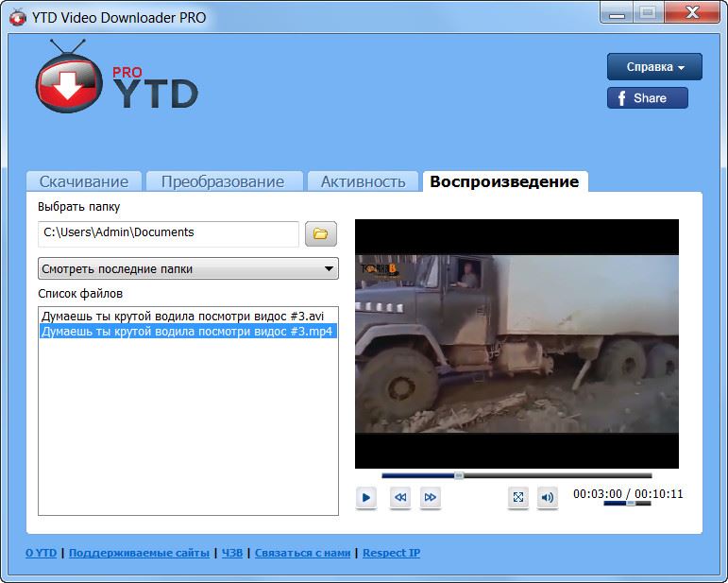
Task: Open the Смотреть последние папки dropdown
Action: (188, 268)
